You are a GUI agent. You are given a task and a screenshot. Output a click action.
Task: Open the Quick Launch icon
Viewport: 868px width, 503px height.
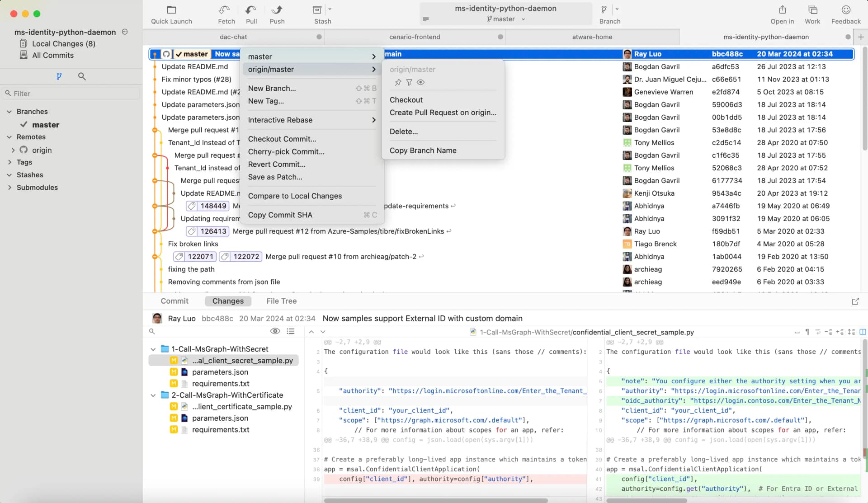tap(171, 10)
